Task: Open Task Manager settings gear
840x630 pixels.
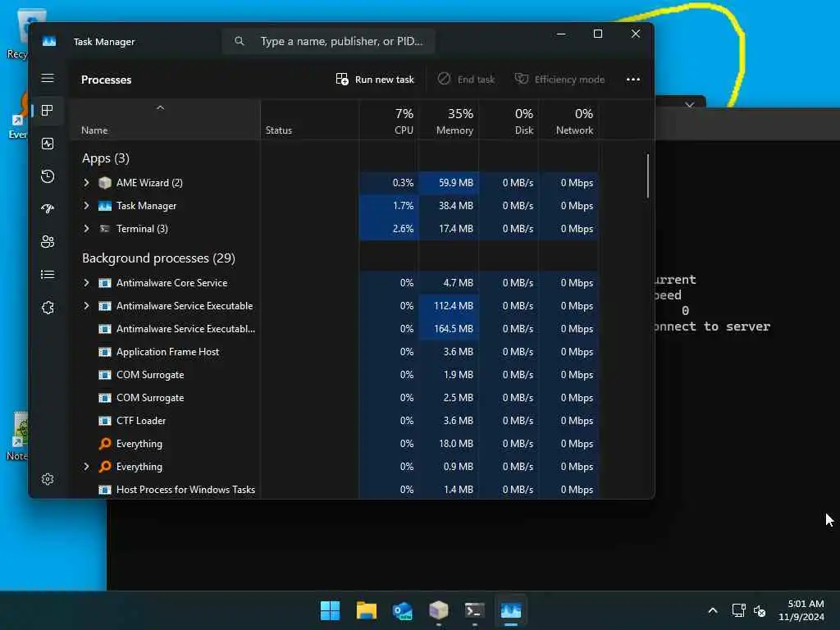Action: pos(48,479)
